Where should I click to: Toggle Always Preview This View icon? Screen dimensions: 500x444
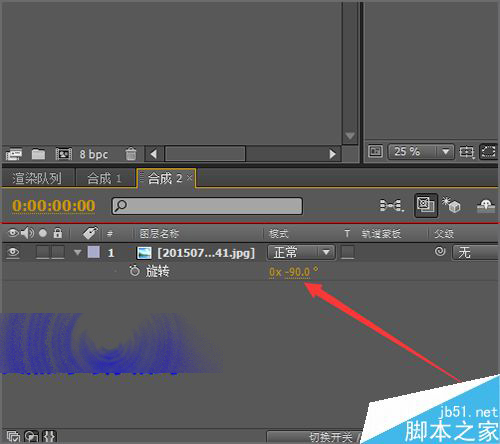375,152
